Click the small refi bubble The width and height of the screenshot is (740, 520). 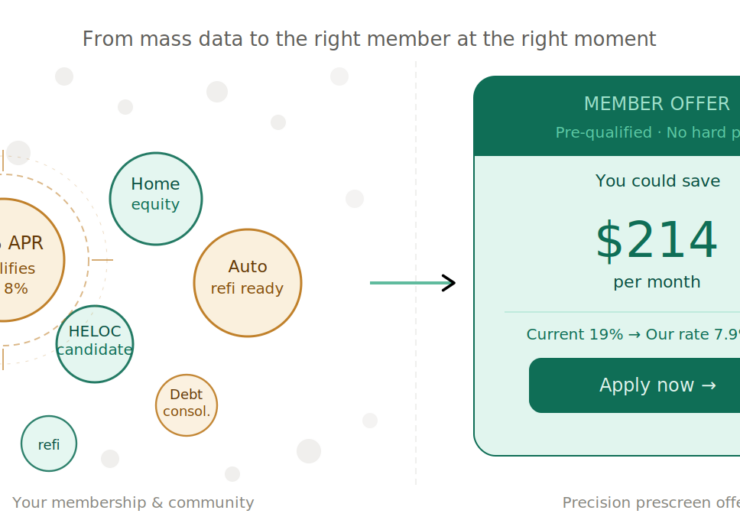tap(49, 443)
